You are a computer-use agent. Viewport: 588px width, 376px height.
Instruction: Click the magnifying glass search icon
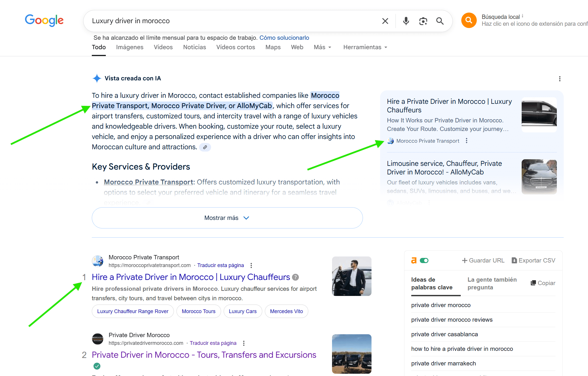tap(440, 21)
